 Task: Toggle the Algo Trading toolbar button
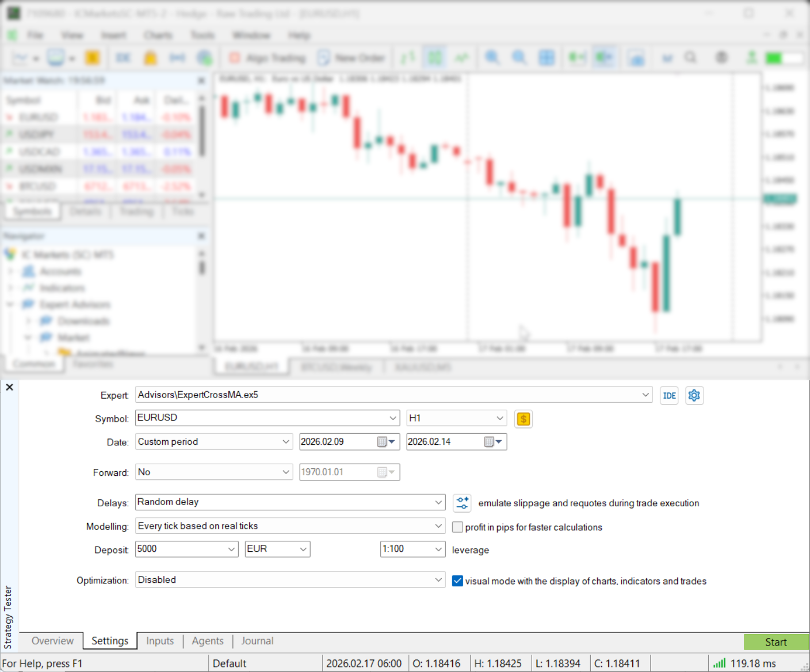(x=268, y=58)
